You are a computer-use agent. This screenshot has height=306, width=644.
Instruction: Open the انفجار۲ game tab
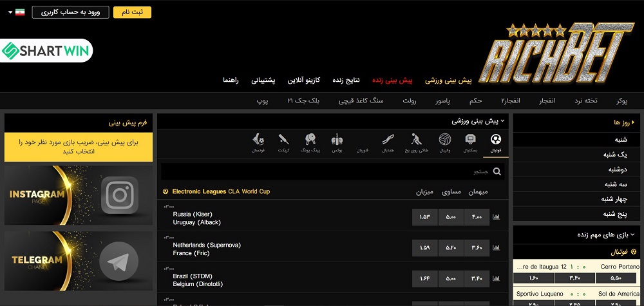[511, 100]
